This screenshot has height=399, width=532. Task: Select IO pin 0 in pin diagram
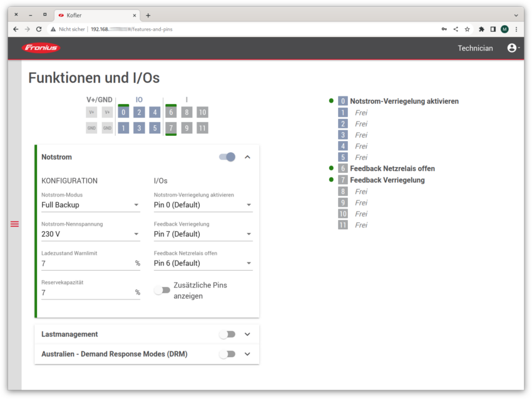(x=124, y=112)
